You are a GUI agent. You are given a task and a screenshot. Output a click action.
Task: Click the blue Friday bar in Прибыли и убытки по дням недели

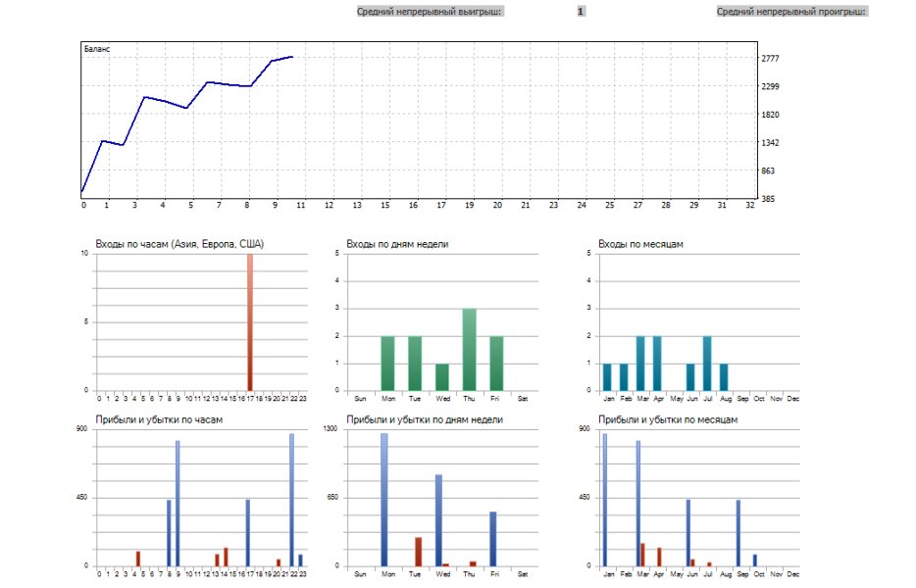(x=493, y=539)
